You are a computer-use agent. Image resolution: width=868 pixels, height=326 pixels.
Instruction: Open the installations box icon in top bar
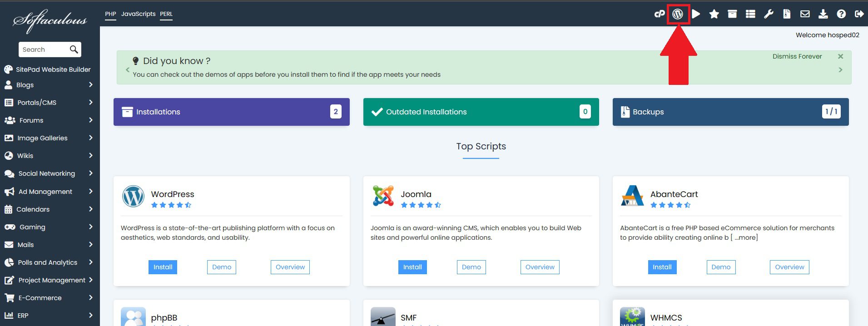click(x=732, y=14)
